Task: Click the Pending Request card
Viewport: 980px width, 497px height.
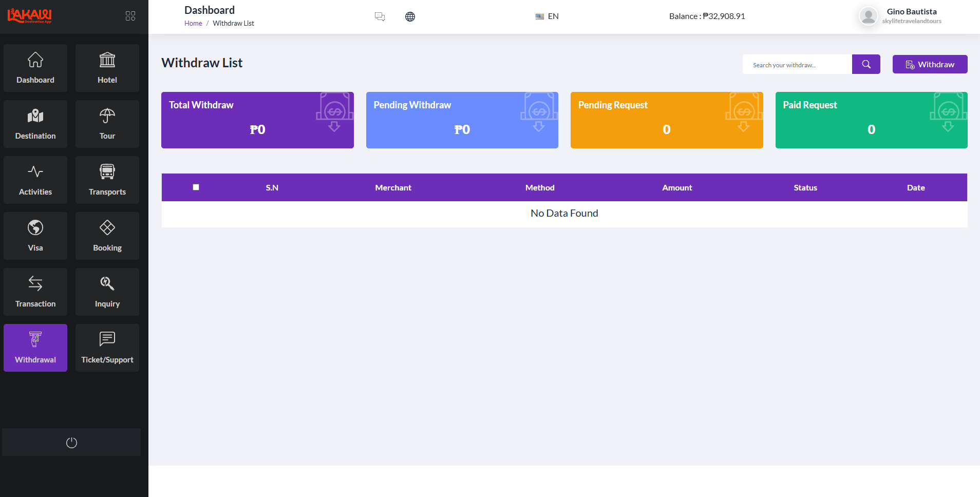Action: [667, 120]
